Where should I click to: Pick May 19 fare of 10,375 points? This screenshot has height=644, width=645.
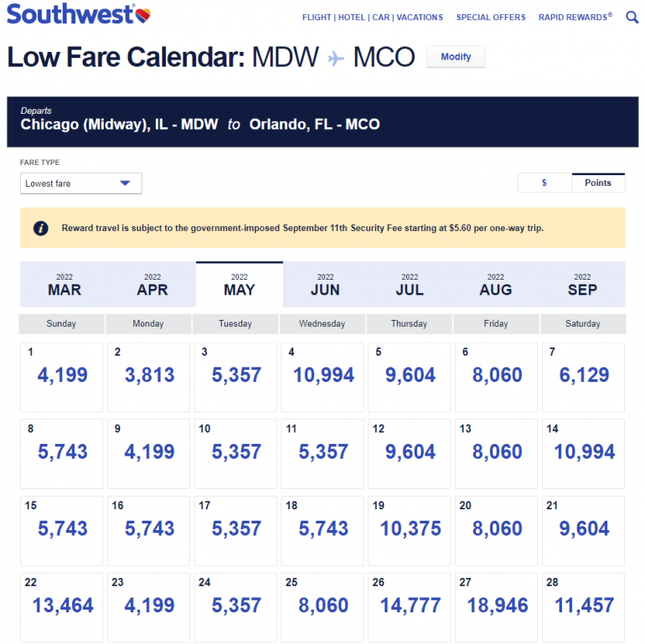pyautogui.click(x=410, y=529)
